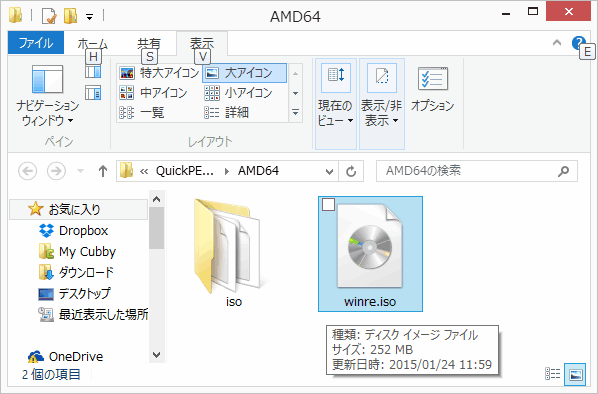598x394 pixels.
Task: Switch to the ホーム ribbon tab
Action: tap(93, 43)
